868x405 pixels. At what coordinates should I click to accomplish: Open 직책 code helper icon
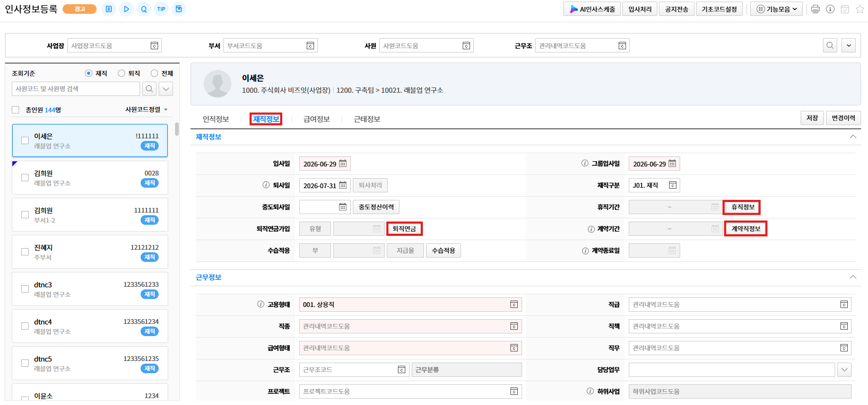point(844,327)
